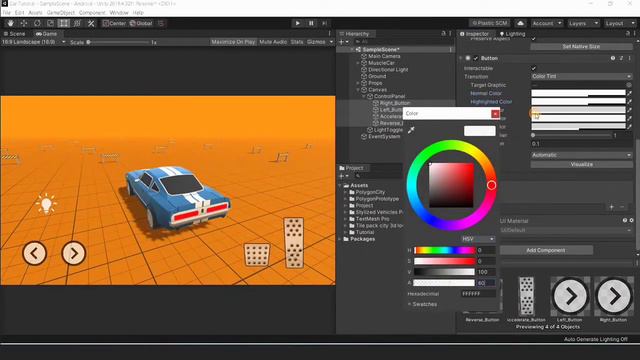Screen dimensions: 640x360
Task: Select the Scale tool
Action: (50, 23)
